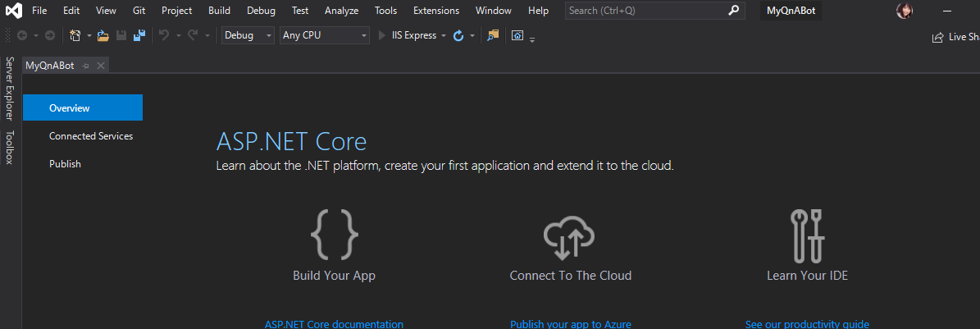Open file using the folder icon
The width and height of the screenshot is (980, 329).
click(x=103, y=35)
